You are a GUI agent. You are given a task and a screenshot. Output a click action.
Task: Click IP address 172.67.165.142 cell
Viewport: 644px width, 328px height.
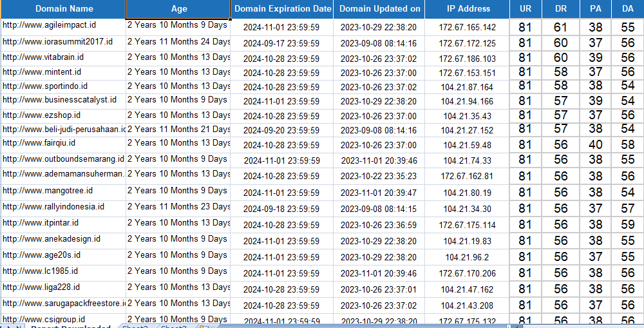(x=468, y=28)
